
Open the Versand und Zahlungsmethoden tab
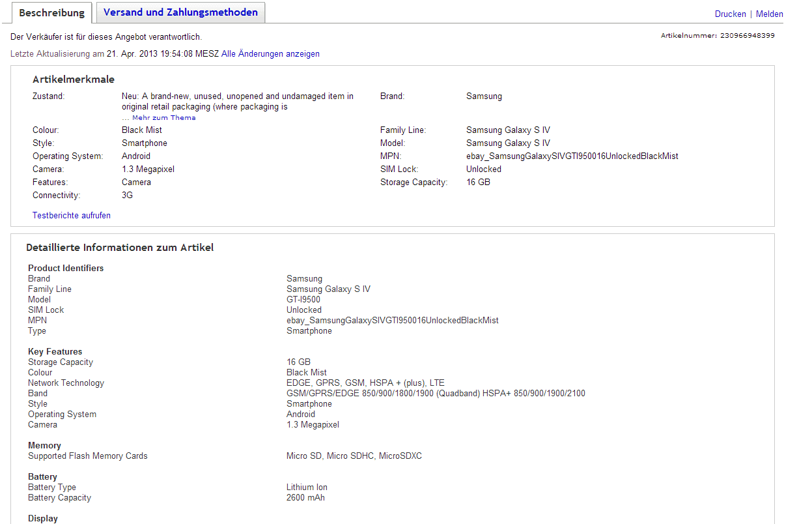[x=180, y=12]
